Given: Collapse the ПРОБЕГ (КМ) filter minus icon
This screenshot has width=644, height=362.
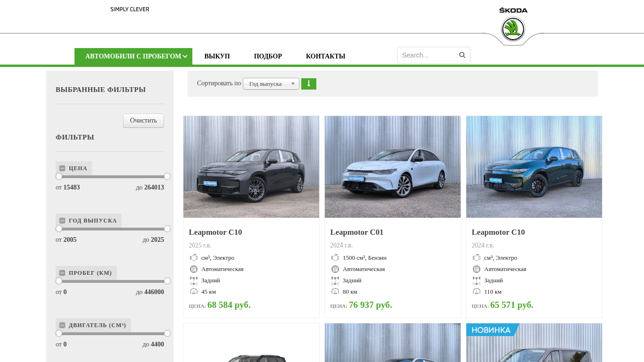Looking at the screenshot, I should point(62,273).
